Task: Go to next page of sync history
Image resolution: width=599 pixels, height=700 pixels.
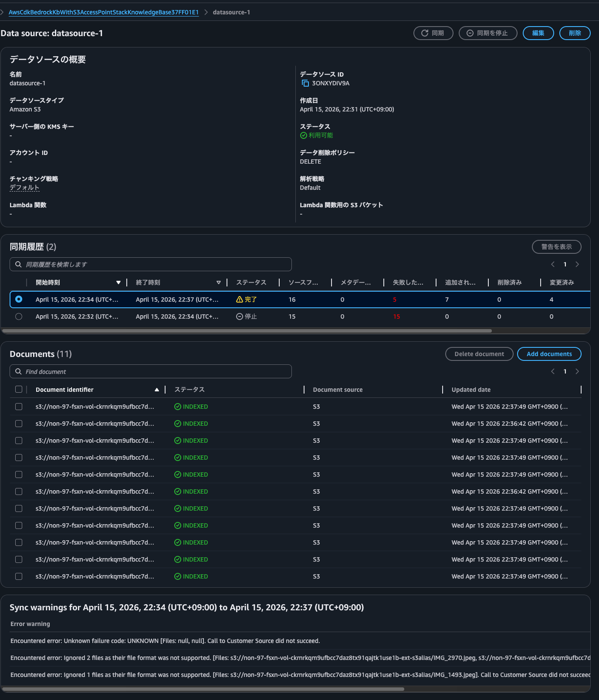Action: pos(577,264)
